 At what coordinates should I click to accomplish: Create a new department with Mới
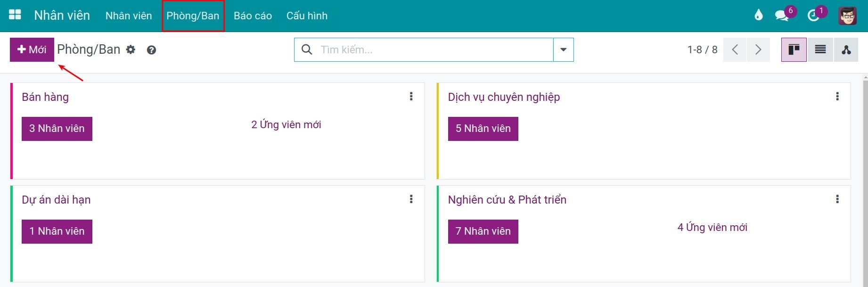[x=32, y=49]
